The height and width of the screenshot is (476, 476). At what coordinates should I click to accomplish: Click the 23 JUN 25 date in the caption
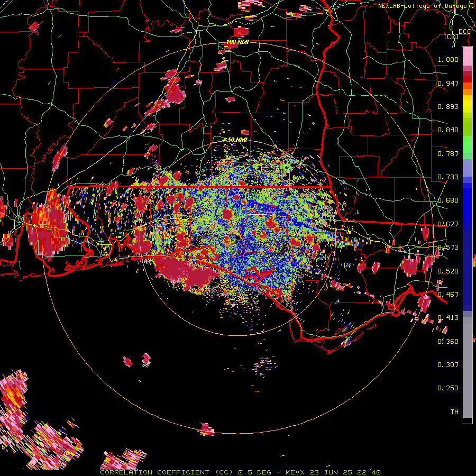(x=331, y=472)
